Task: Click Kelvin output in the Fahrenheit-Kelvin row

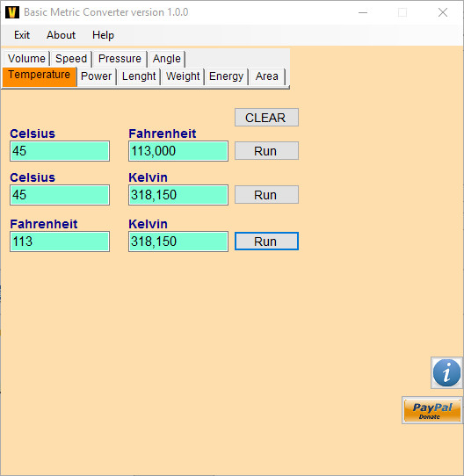Action: point(178,242)
